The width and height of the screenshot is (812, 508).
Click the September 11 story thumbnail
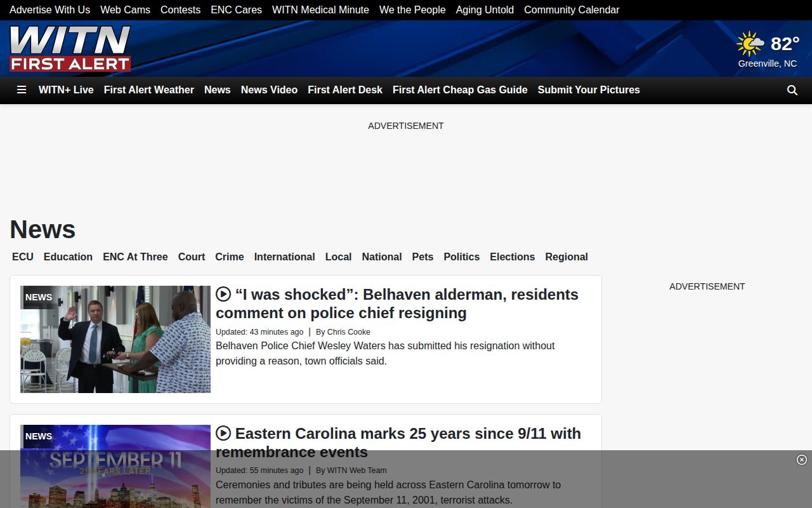pyautogui.click(x=115, y=466)
